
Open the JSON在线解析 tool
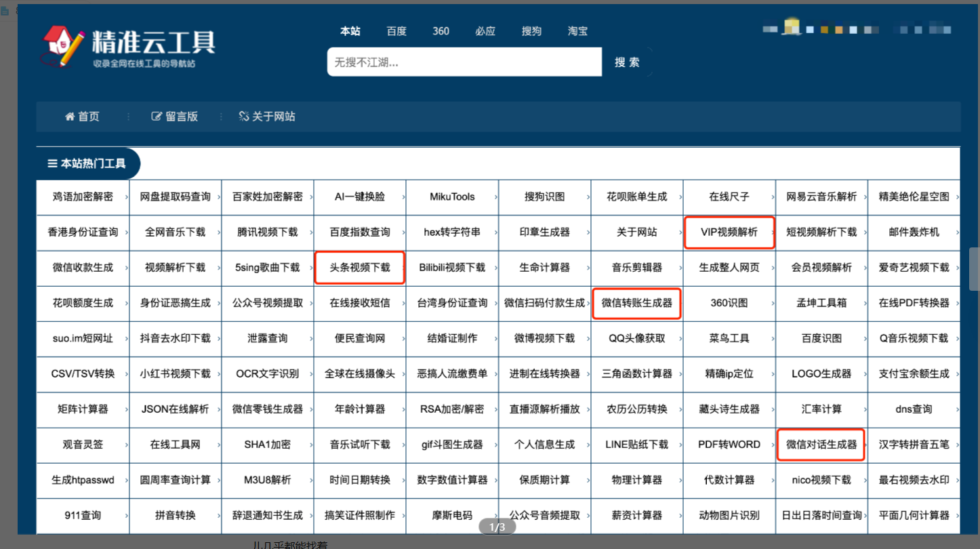point(175,409)
